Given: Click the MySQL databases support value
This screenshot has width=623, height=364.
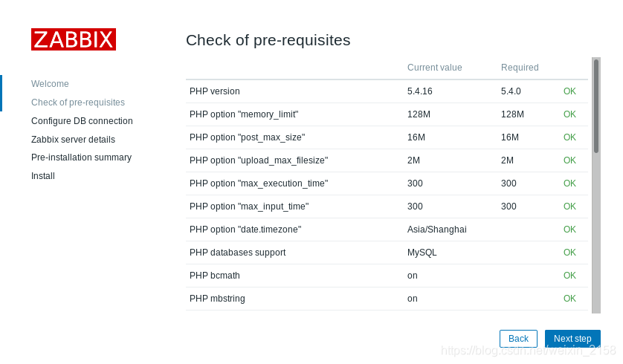Looking at the screenshot, I should (422, 253).
